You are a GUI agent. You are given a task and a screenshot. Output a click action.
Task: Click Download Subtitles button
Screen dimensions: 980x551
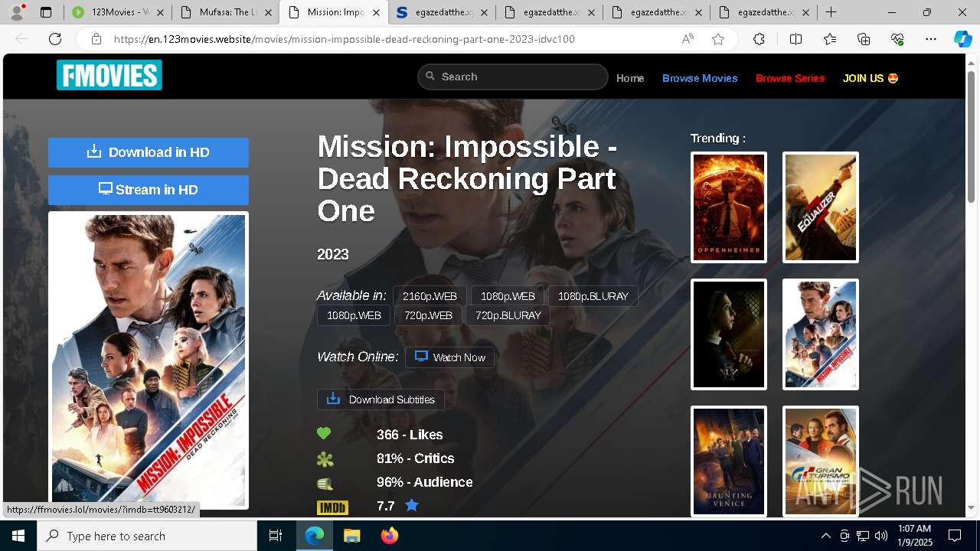point(381,399)
